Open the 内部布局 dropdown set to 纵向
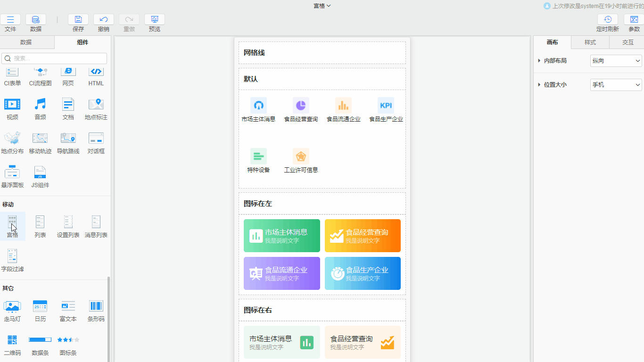 (x=616, y=61)
